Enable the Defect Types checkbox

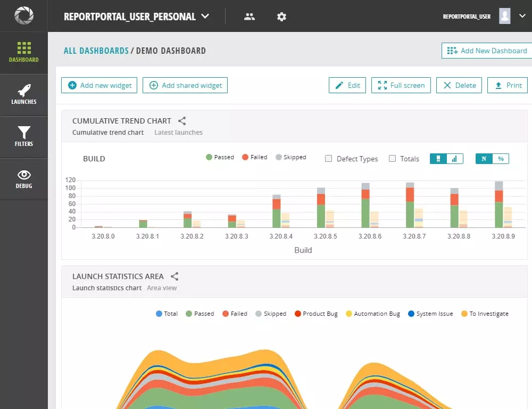click(328, 159)
